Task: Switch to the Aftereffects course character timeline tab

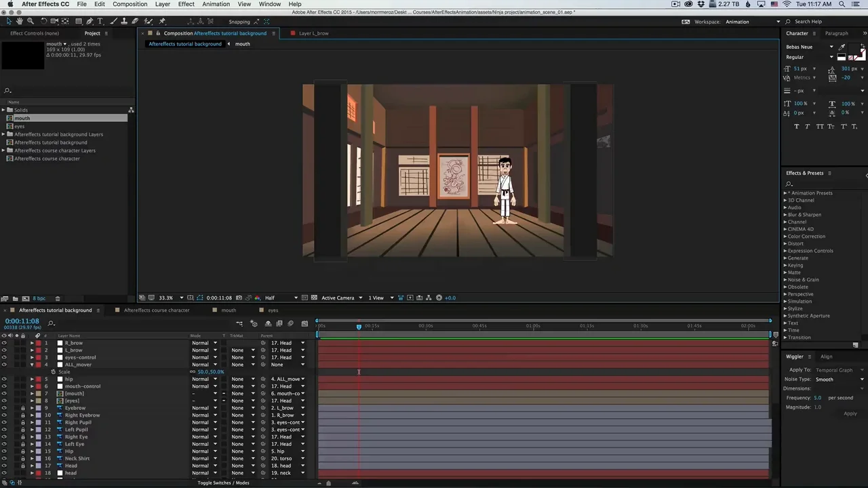Action: (156, 310)
